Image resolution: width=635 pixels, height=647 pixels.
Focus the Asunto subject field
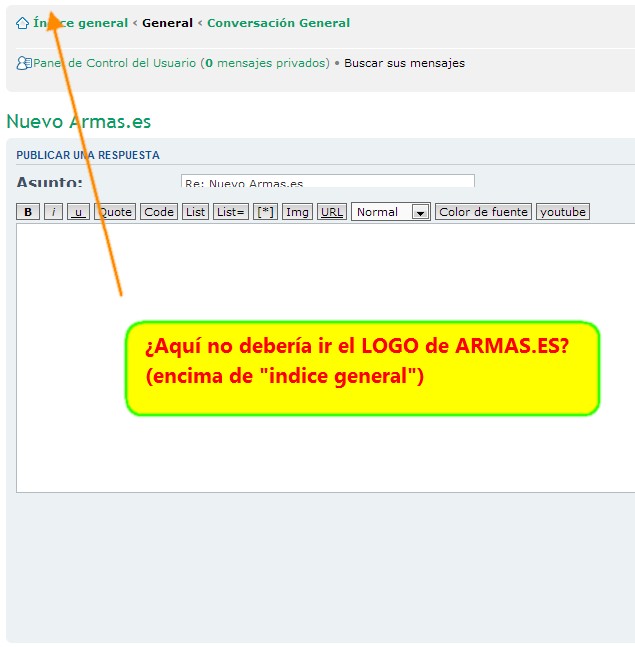(327, 182)
